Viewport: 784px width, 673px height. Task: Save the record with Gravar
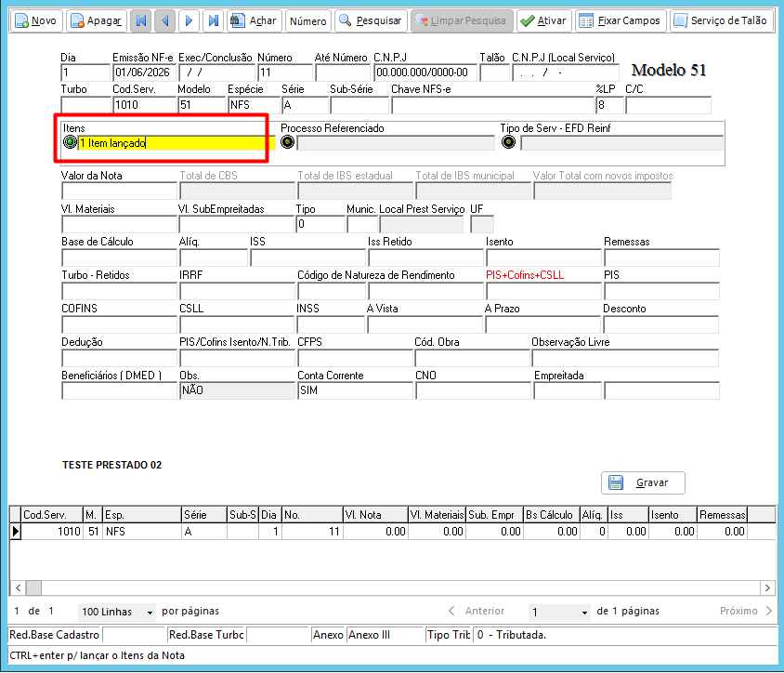pos(643,482)
